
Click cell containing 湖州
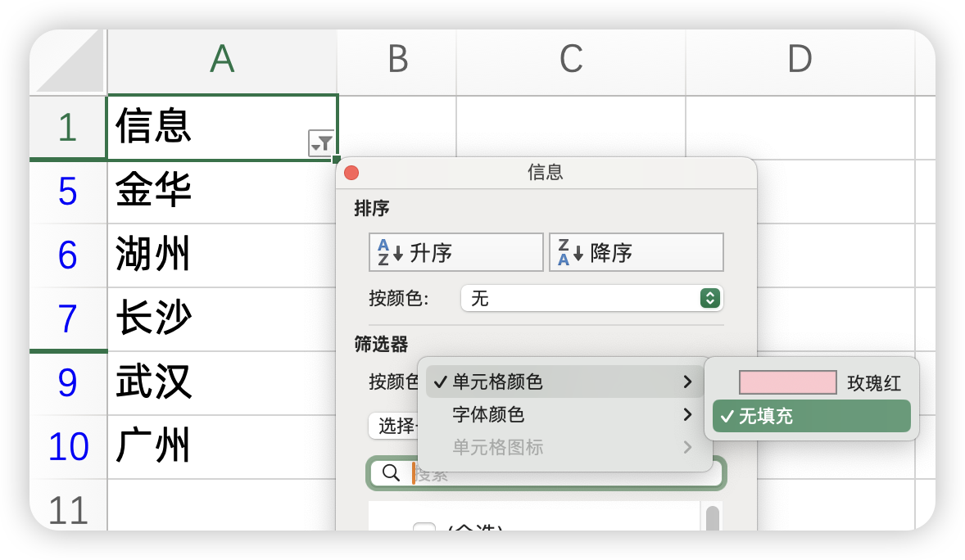point(222,255)
